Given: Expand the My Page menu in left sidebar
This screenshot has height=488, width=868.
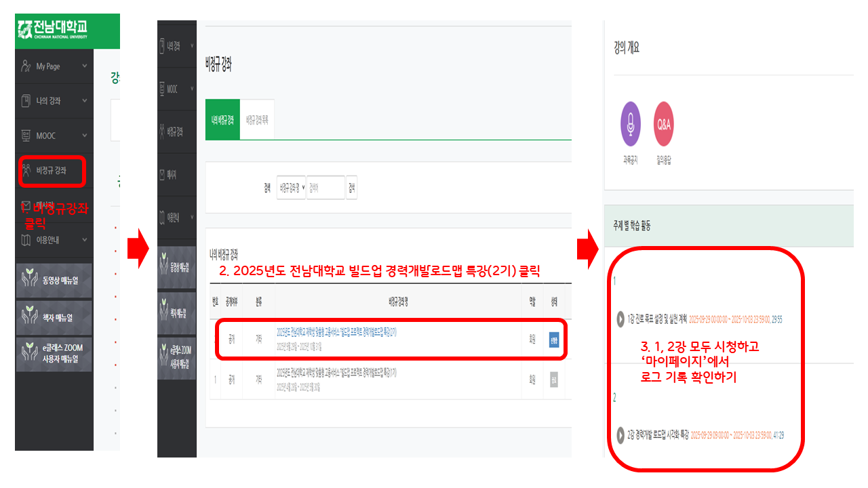Looking at the screenshot, I should [x=54, y=66].
